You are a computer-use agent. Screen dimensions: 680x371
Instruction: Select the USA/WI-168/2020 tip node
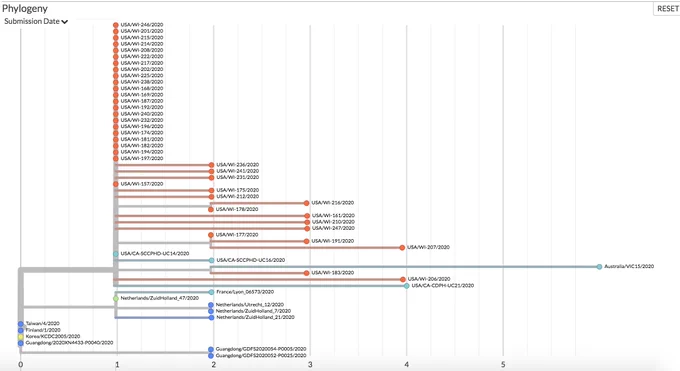click(116, 89)
